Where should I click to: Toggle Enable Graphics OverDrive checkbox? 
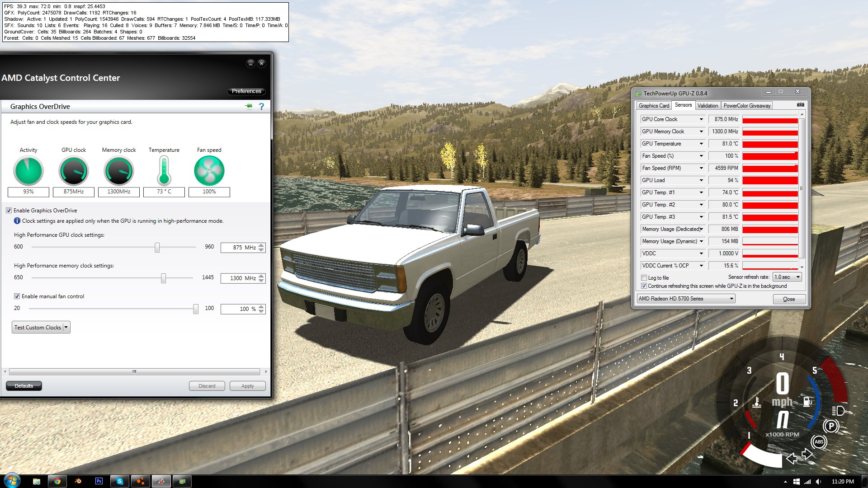coord(9,211)
